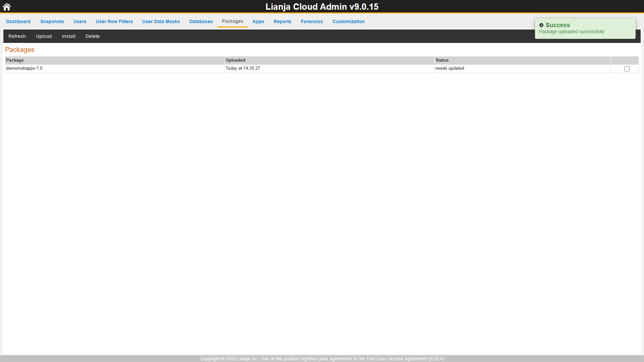Click the copyright EULA text in the footer
644x362 pixels.
(322, 359)
